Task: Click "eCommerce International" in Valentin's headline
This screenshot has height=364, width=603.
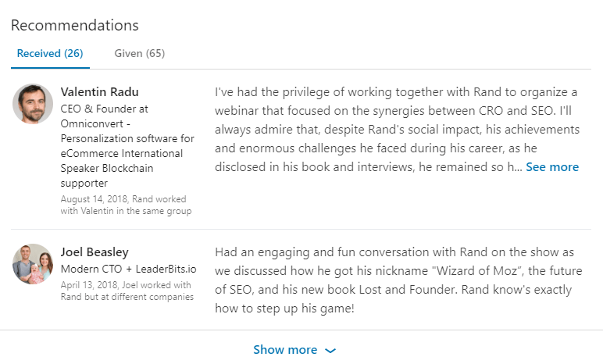Action: [x=122, y=154]
